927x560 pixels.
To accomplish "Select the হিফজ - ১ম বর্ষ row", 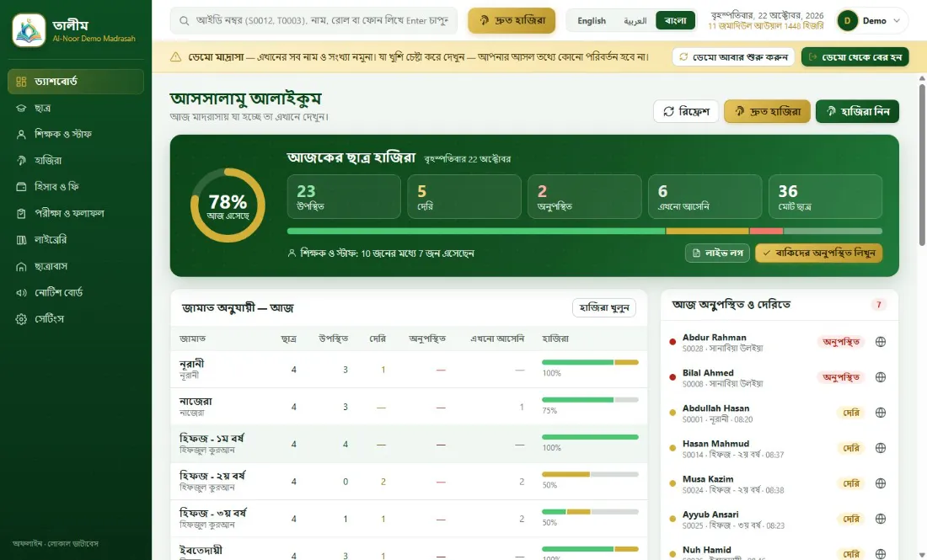I will tap(409, 445).
